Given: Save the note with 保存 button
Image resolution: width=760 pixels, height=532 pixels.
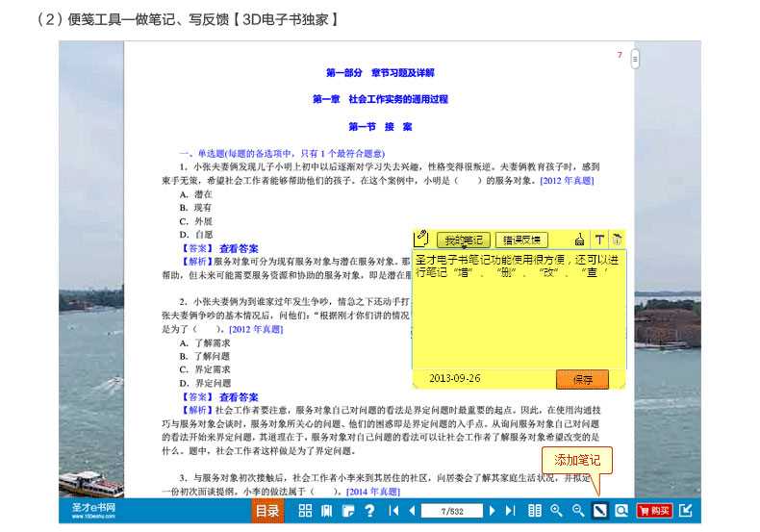Looking at the screenshot, I should [582, 379].
